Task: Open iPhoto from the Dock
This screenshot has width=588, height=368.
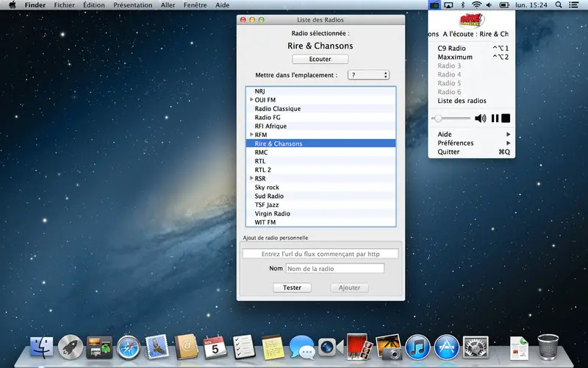Action: click(389, 347)
